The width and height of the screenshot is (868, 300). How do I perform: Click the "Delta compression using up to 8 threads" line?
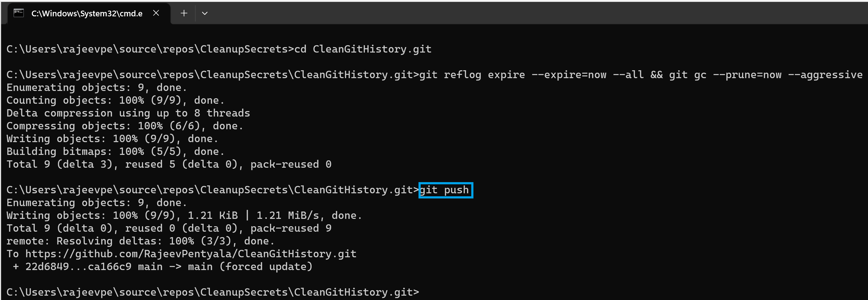128,113
